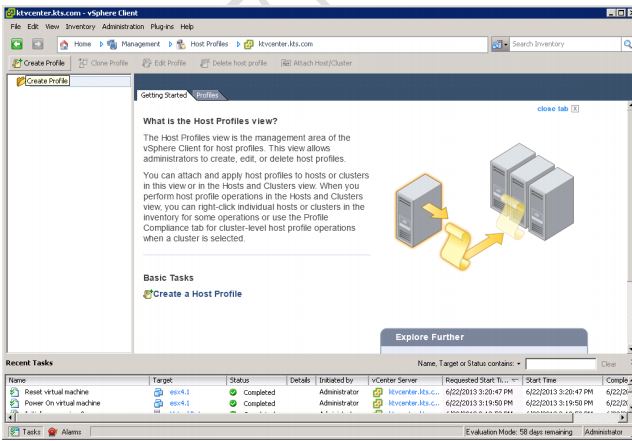This screenshot has height=441, width=632.
Task: Expand breadcrumb arrow after Home
Action: 101,44
